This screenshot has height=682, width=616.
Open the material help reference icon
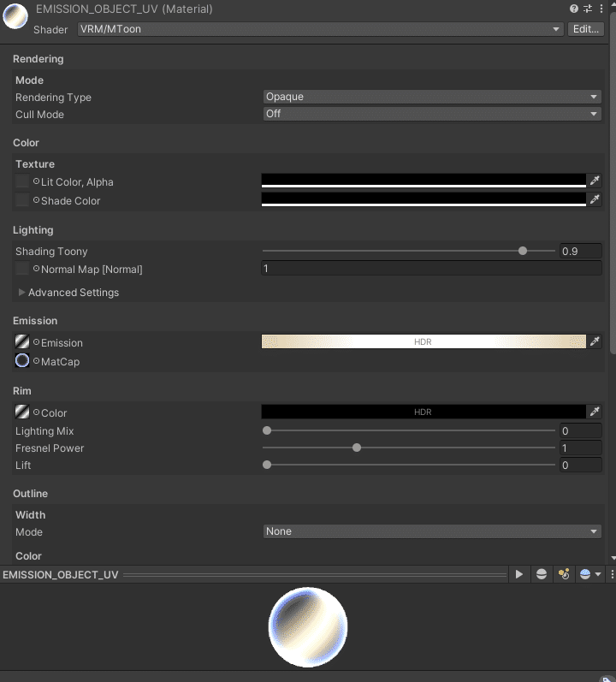(574, 9)
